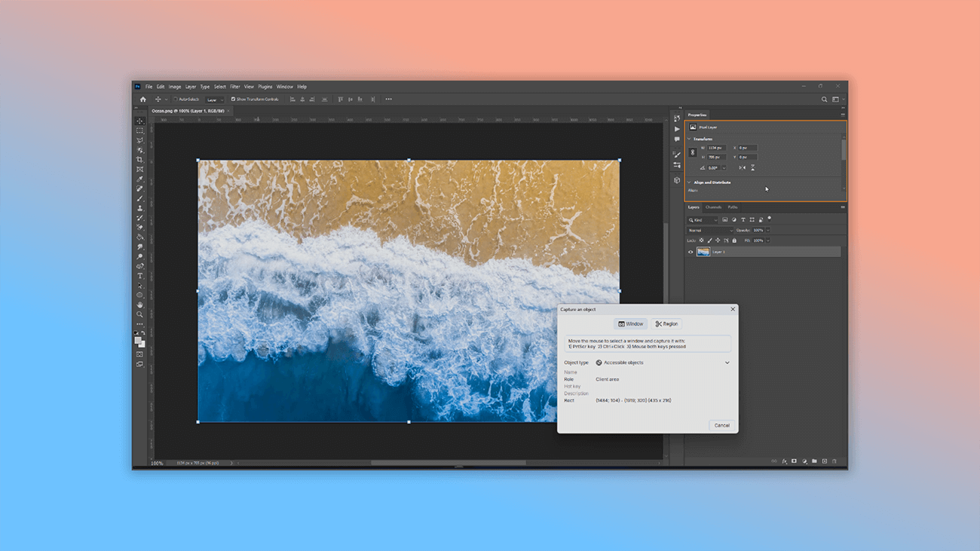The width and height of the screenshot is (980, 551).
Task: Switch to the Channels tab
Action: point(715,207)
